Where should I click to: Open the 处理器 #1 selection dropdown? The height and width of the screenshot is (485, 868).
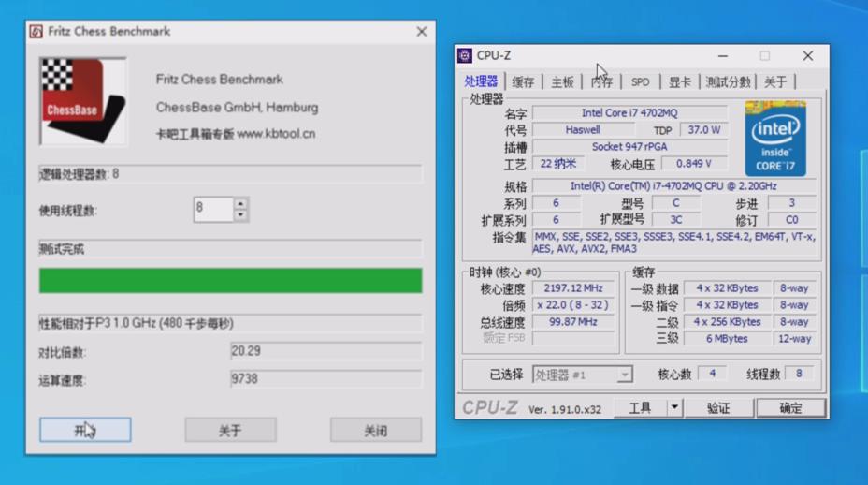pos(583,375)
